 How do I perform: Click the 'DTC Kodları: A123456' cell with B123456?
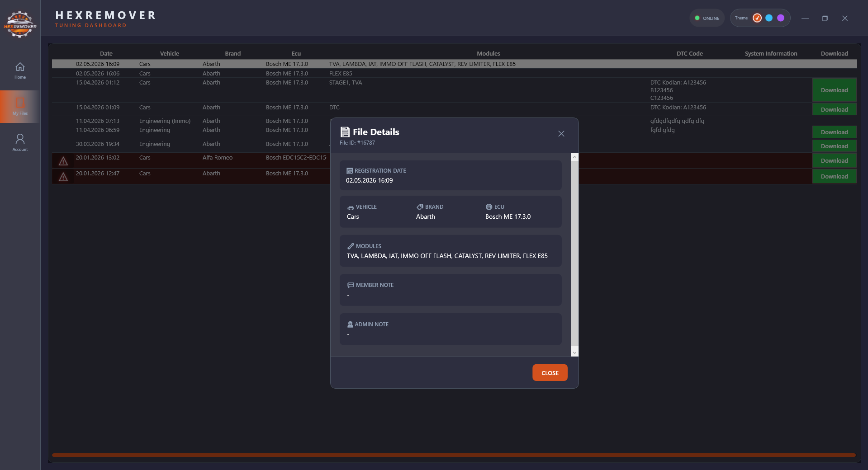pyautogui.click(x=678, y=90)
